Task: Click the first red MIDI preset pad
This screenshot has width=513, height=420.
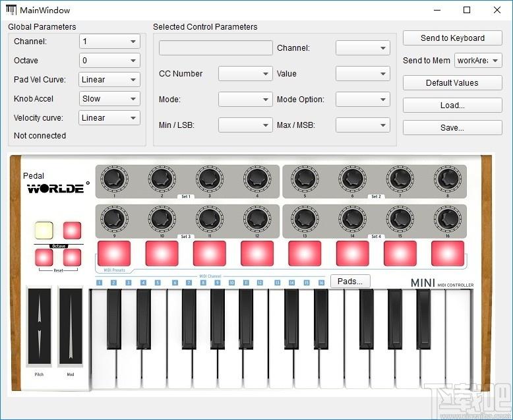Action: [x=114, y=253]
